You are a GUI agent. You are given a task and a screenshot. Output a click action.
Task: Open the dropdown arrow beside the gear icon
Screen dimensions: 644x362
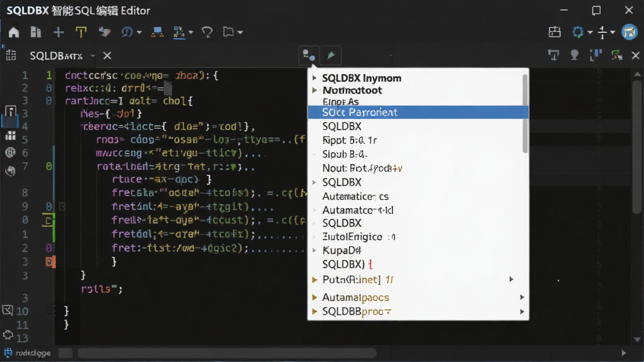click(590, 33)
